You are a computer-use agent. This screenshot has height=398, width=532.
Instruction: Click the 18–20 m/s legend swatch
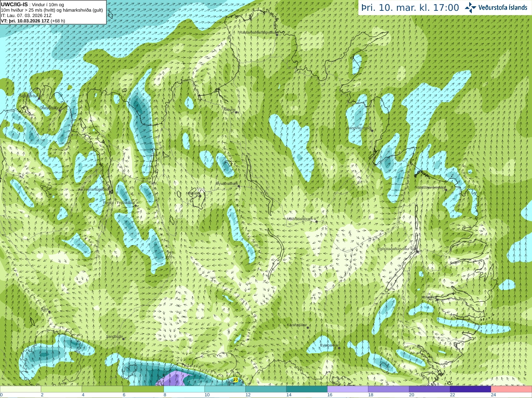389,389
